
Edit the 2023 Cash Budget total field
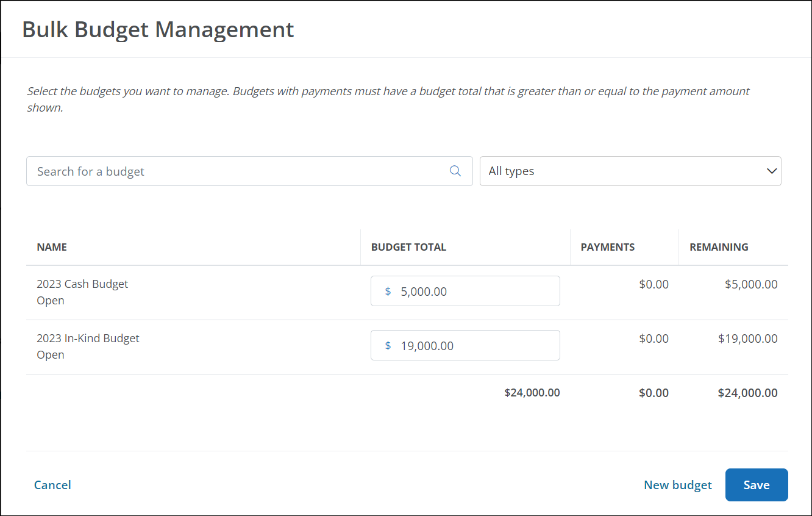click(x=465, y=291)
